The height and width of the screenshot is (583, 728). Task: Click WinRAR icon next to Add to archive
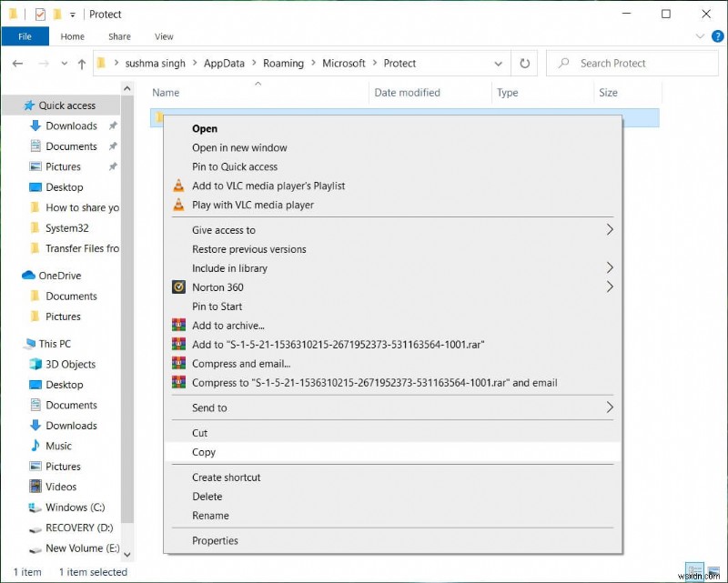pos(178,325)
